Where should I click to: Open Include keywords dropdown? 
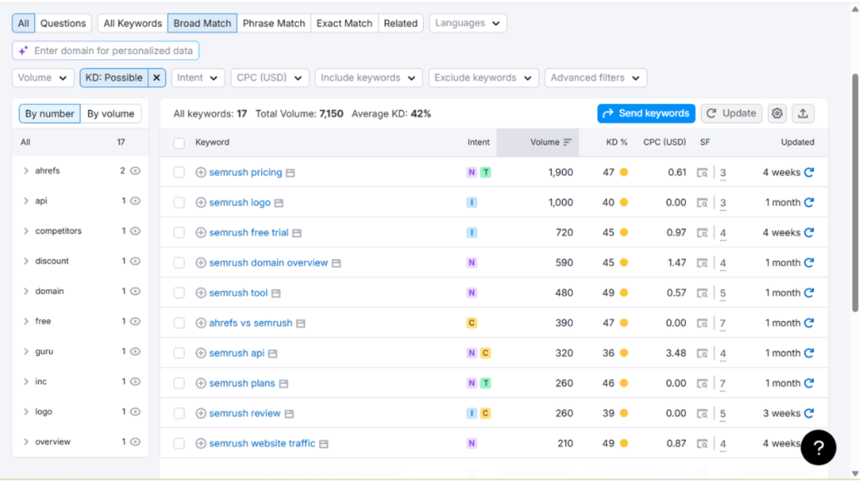(x=369, y=78)
